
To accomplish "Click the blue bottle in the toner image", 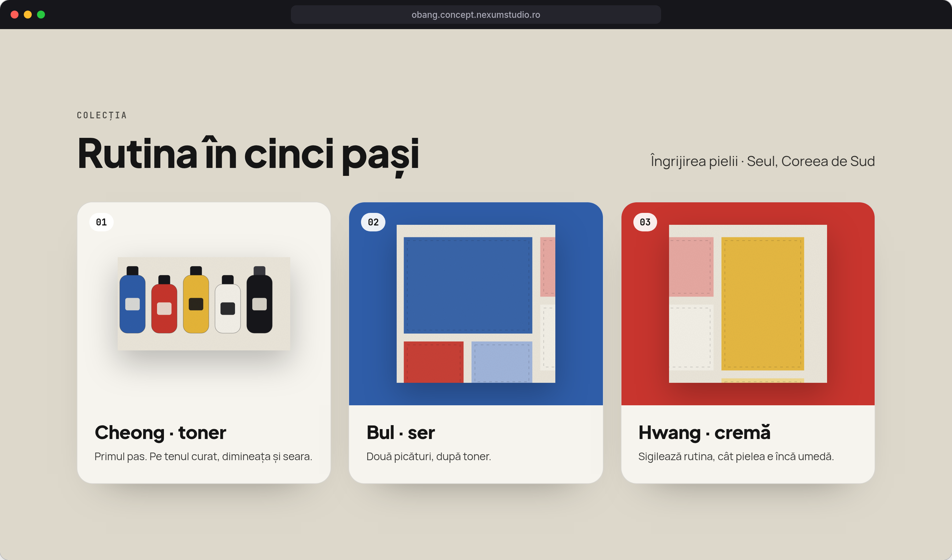I will click(x=132, y=300).
